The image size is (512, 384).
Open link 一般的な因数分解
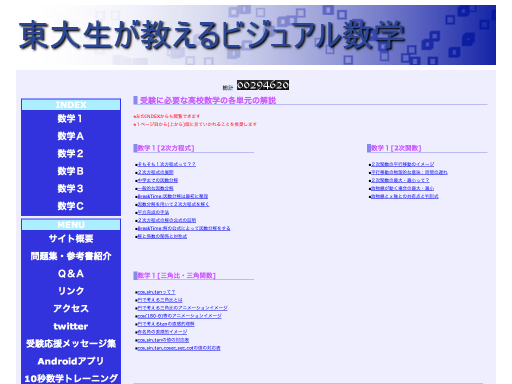(x=155, y=188)
